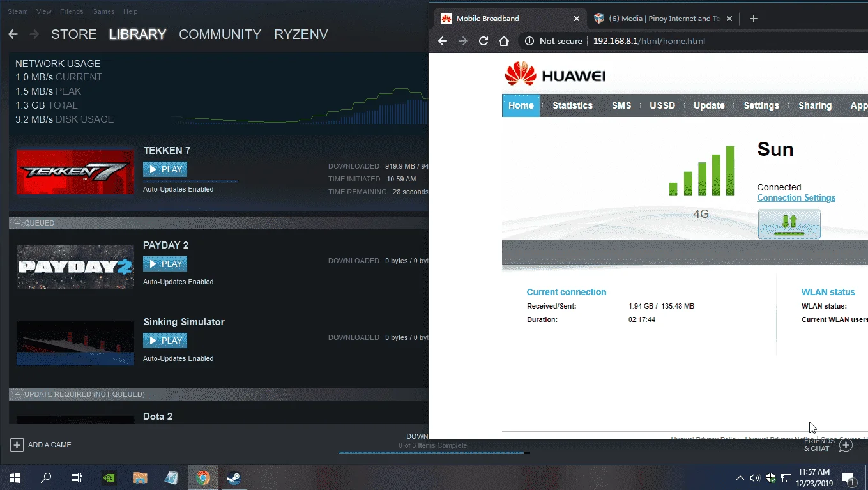Screen dimensions: 868x490
Task: Switch to Chrome via the taskbar icon
Action: click(203, 477)
